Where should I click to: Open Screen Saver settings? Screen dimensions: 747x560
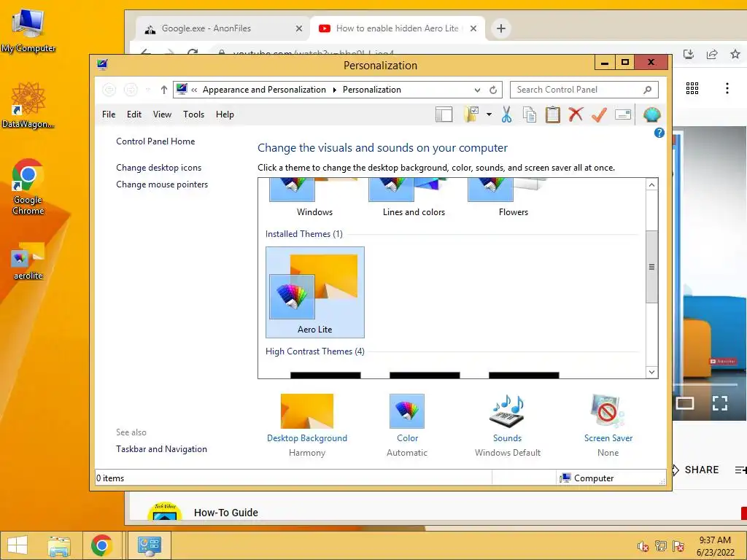coord(608,425)
